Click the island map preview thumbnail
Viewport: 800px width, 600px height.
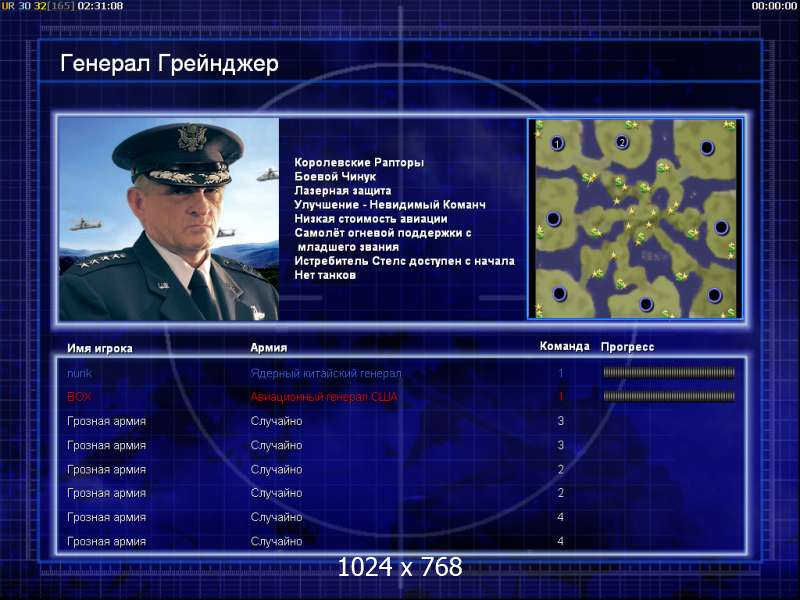tap(635, 219)
